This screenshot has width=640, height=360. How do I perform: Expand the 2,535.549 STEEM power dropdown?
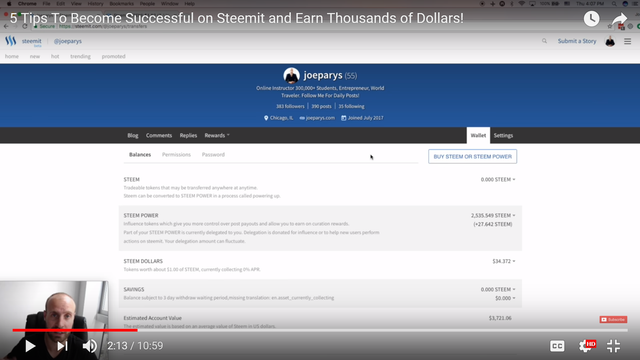493,216
